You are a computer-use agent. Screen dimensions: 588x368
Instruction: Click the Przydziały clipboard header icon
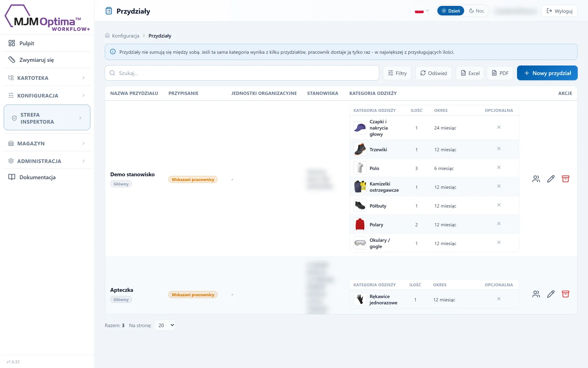click(x=109, y=11)
